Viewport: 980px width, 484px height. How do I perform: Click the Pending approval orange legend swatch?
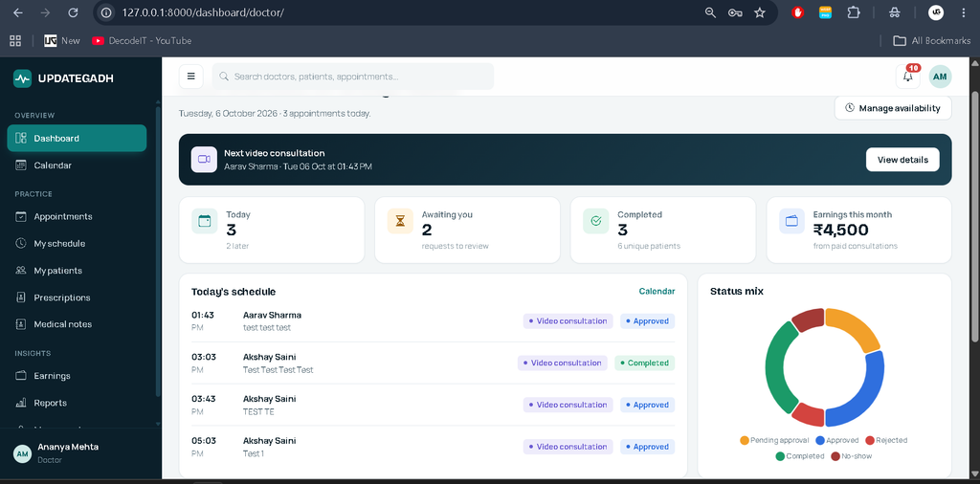pos(745,440)
